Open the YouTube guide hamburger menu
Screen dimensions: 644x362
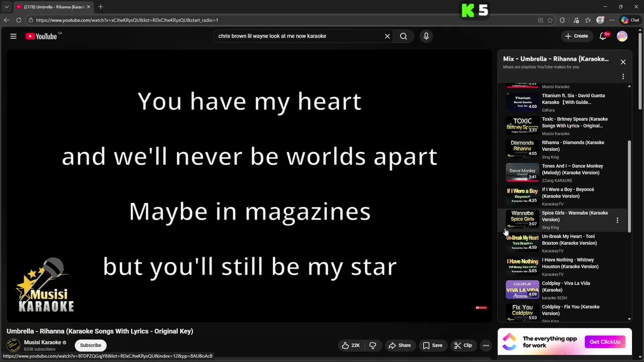(14, 36)
